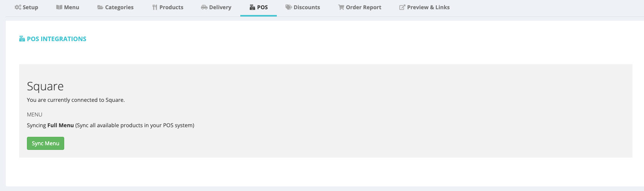This screenshot has width=644, height=191.
Task: Click the tags icon beside Discounts
Action: (x=288, y=7)
